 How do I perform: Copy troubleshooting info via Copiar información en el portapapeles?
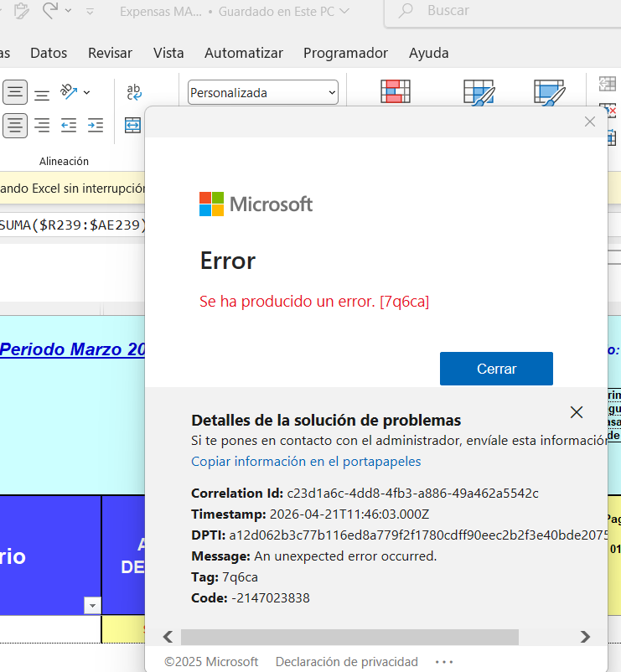pos(306,461)
